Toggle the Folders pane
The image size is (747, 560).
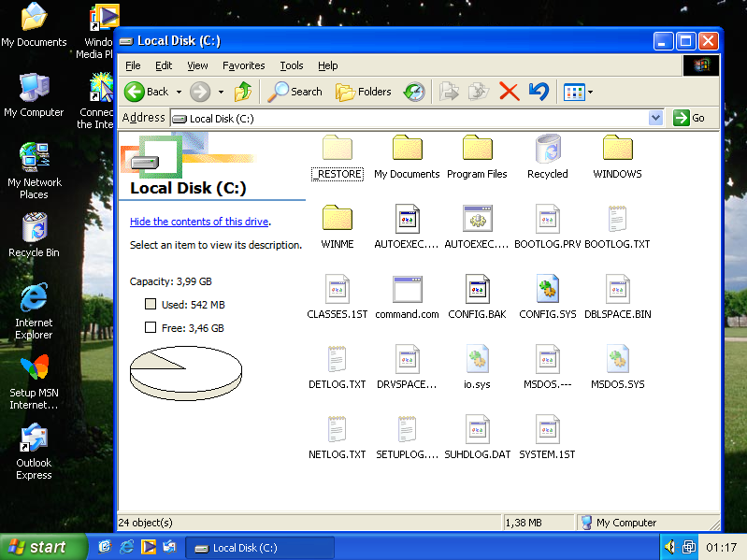coord(364,92)
